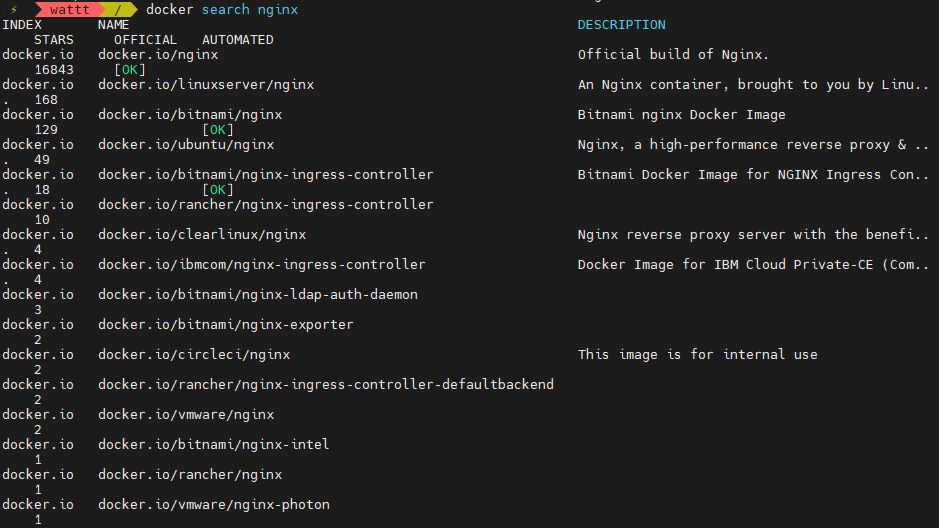Click the 16843 stars count
This screenshot has width=940, height=528.
[x=54, y=70]
